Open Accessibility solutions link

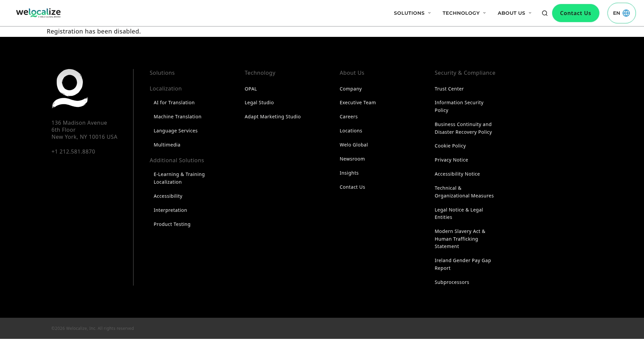coord(168,196)
